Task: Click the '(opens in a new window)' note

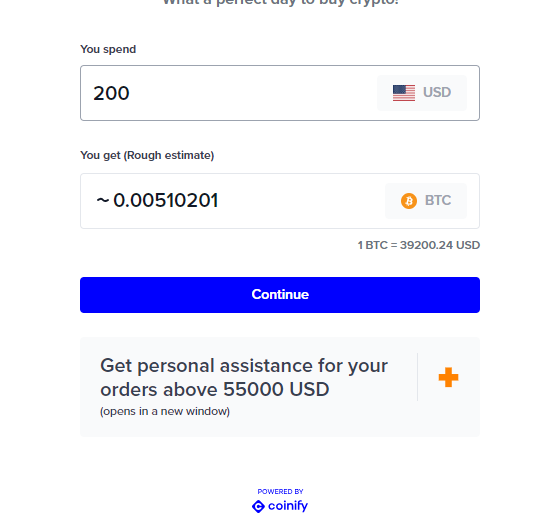Action: click(x=165, y=411)
